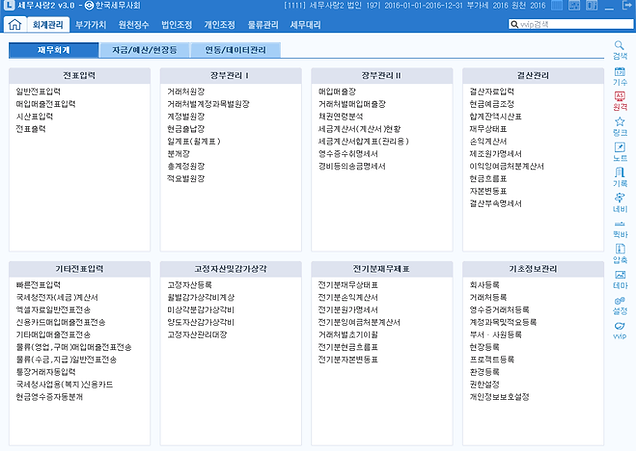Image resolution: width=636 pixels, height=451 pixels.
Task: Open the 노트 note sidebar icon
Action: click(x=619, y=152)
